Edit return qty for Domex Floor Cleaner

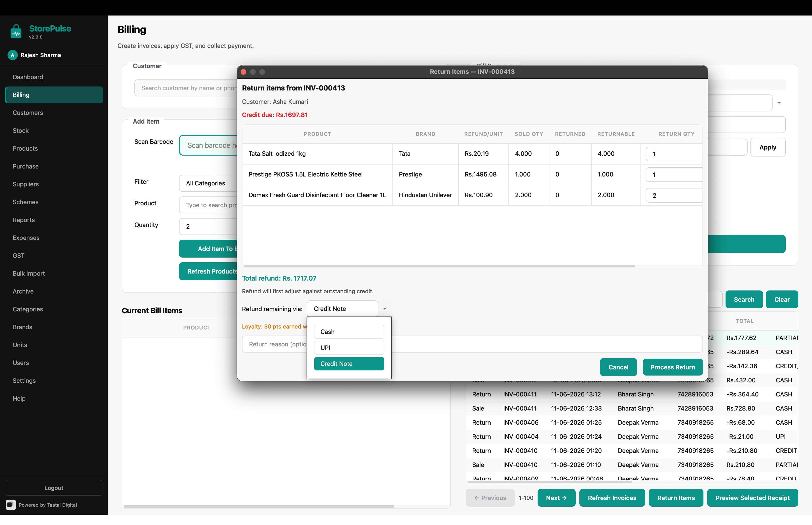(674, 195)
